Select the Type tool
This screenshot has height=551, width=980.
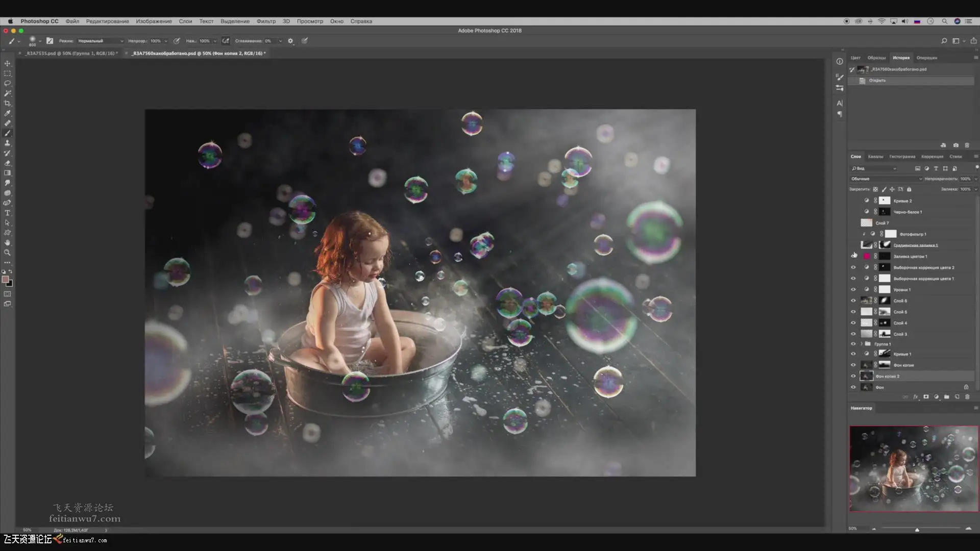click(x=7, y=213)
